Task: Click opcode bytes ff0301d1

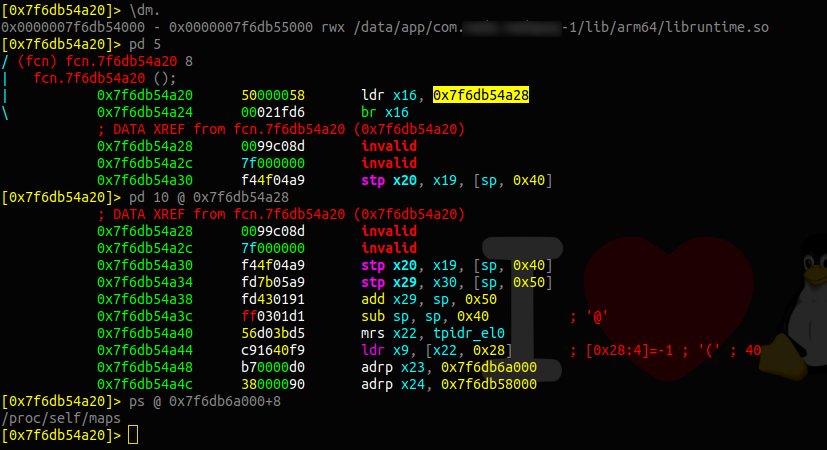Action: click(x=273, y=316)
